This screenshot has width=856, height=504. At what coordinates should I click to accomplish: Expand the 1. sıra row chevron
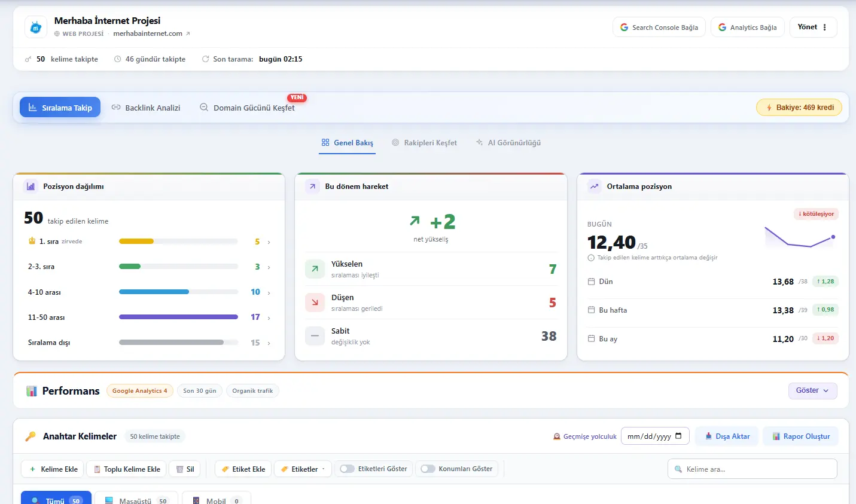pos(269,242)
